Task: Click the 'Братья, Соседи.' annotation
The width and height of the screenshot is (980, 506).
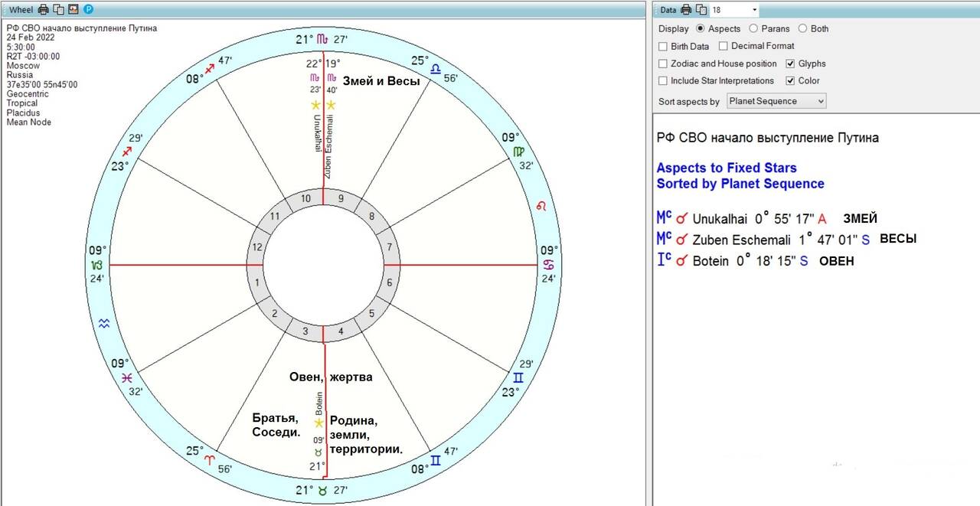Action: 276,426
